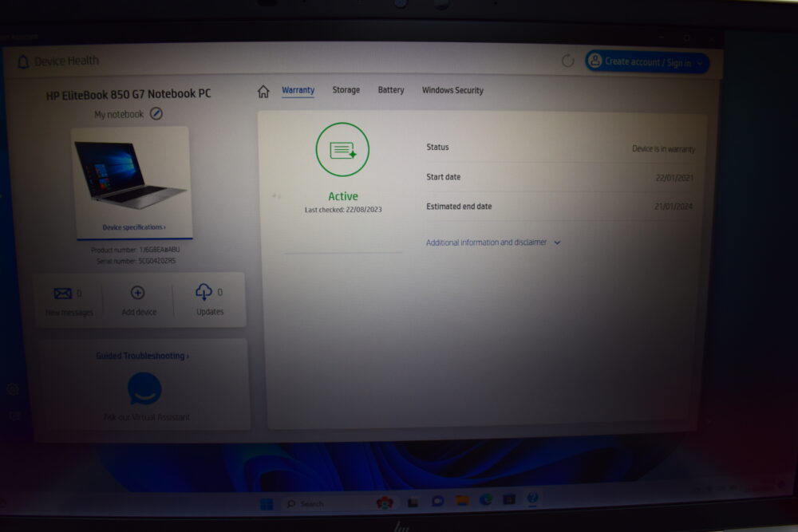Click the Product number text
Image resolution: width=798 pixels, height=532 pixels.
point(136,250)
